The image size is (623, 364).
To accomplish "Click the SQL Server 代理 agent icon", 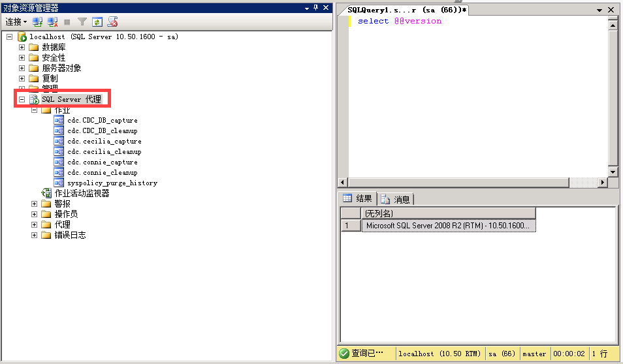I will (x=34, y=99).
